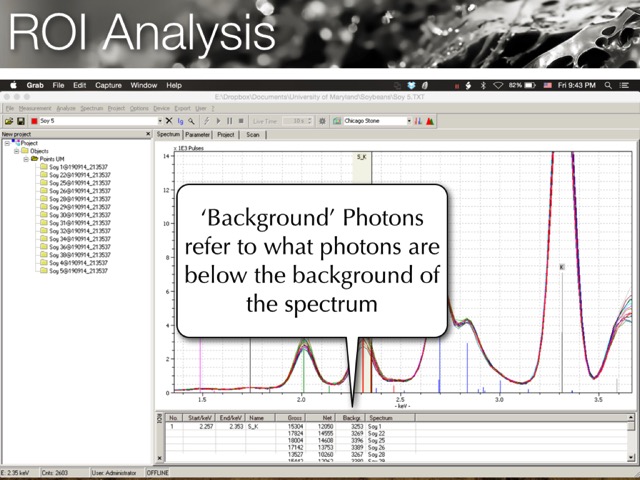640x480 pixels.
Task: Collapse the Project root node
Action: (x=7, y=142)
